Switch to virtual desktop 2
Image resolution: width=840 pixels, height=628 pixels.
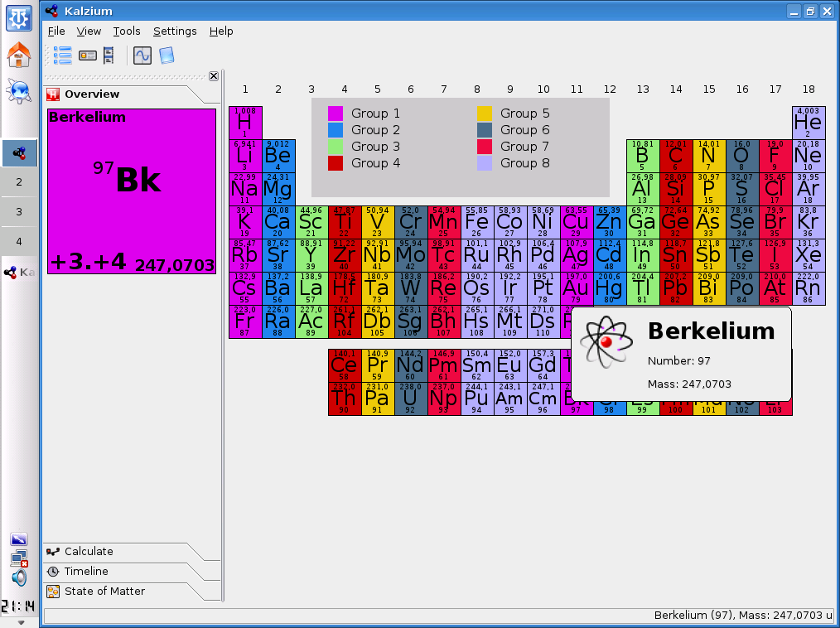point(19,182)
